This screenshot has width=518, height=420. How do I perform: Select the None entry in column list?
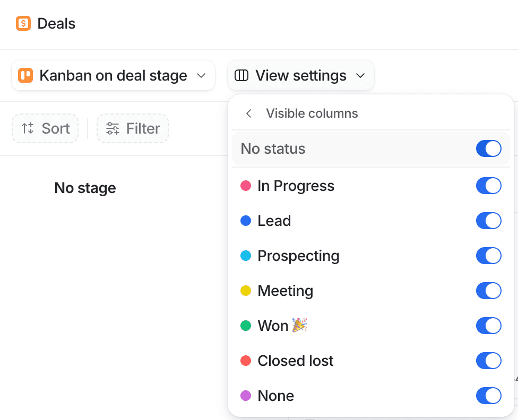(275, 396)
